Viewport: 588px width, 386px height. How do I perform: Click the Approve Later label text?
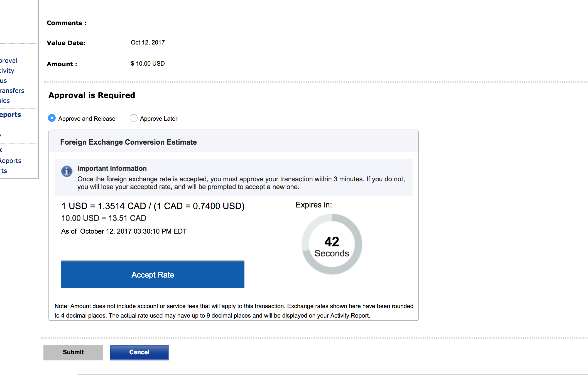tap(158, 119)
